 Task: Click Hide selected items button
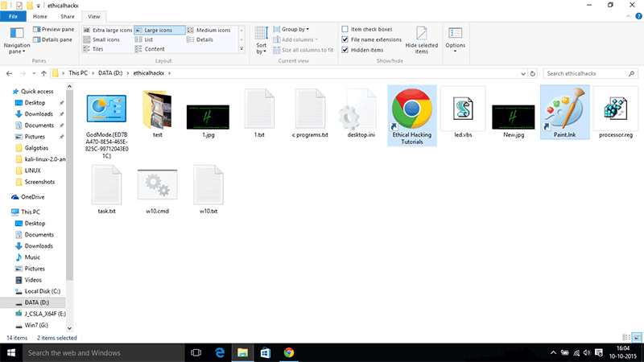tap(422, 39)
